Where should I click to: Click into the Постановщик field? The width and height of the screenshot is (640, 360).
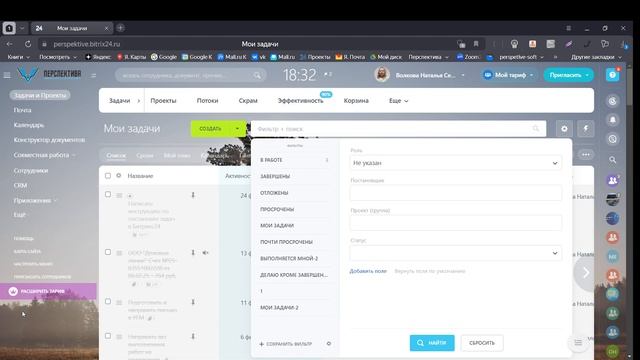click(456, 193)
